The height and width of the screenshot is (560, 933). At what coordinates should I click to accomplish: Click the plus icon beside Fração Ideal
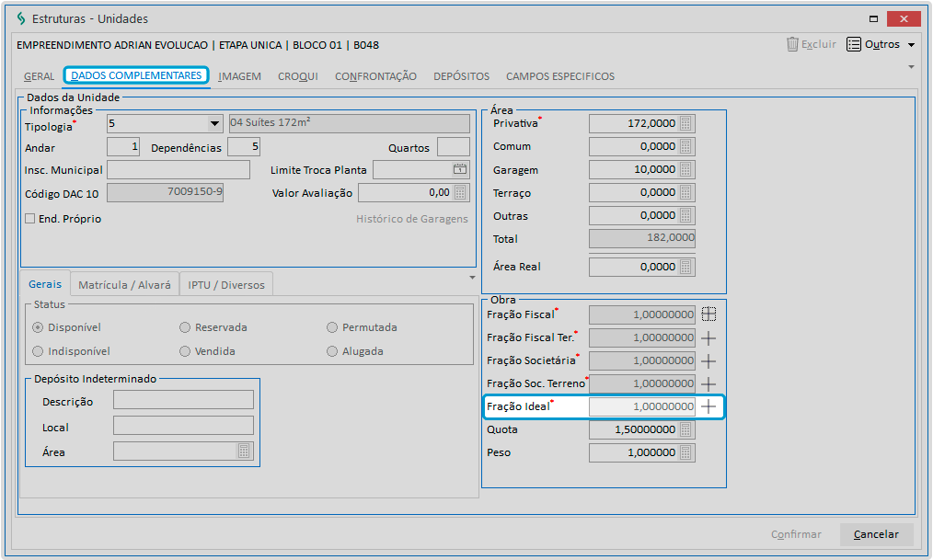click(708, 406)
